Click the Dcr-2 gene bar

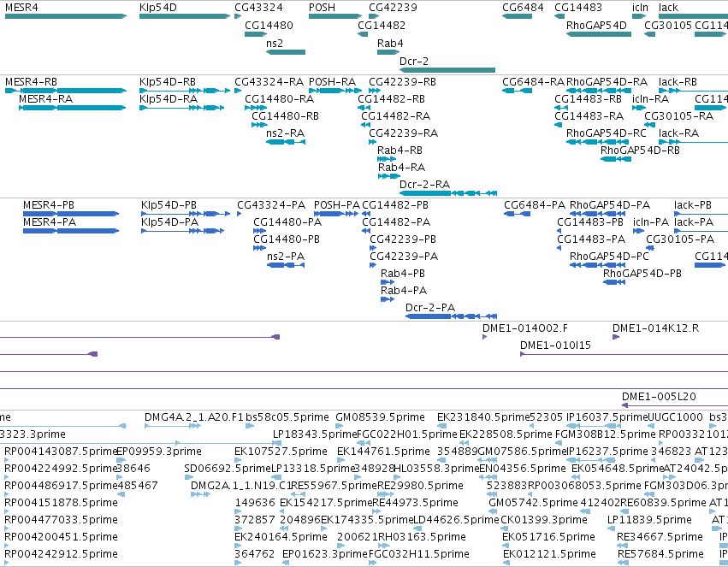click(x=447, y=70)
